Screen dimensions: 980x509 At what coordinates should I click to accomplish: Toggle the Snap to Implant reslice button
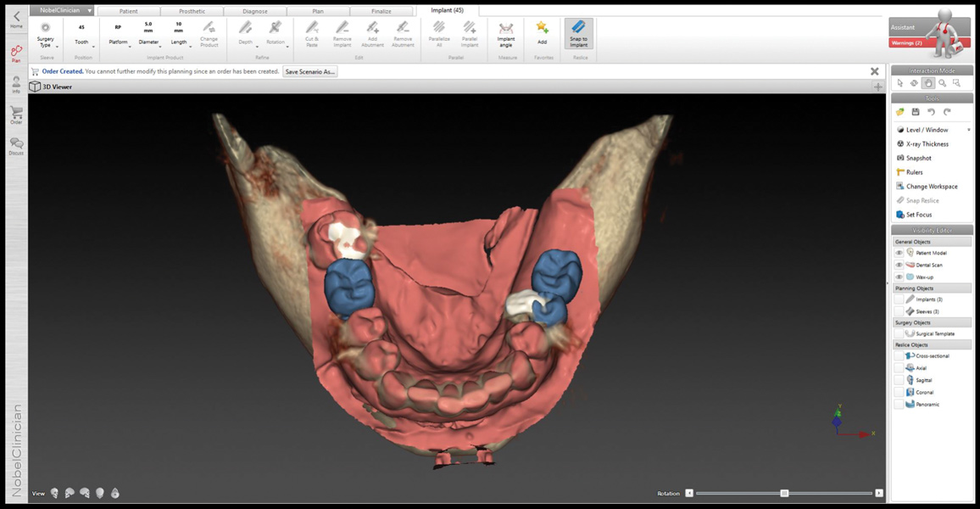pos(579,34)
